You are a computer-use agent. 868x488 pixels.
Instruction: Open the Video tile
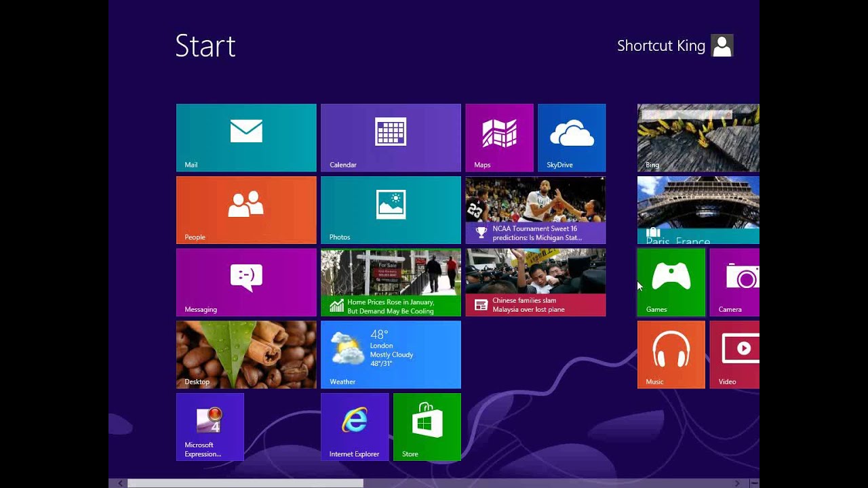tap(734, 354)
